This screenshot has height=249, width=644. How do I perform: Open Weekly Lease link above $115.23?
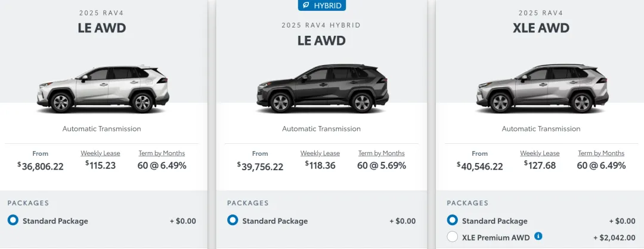[101, 153]
